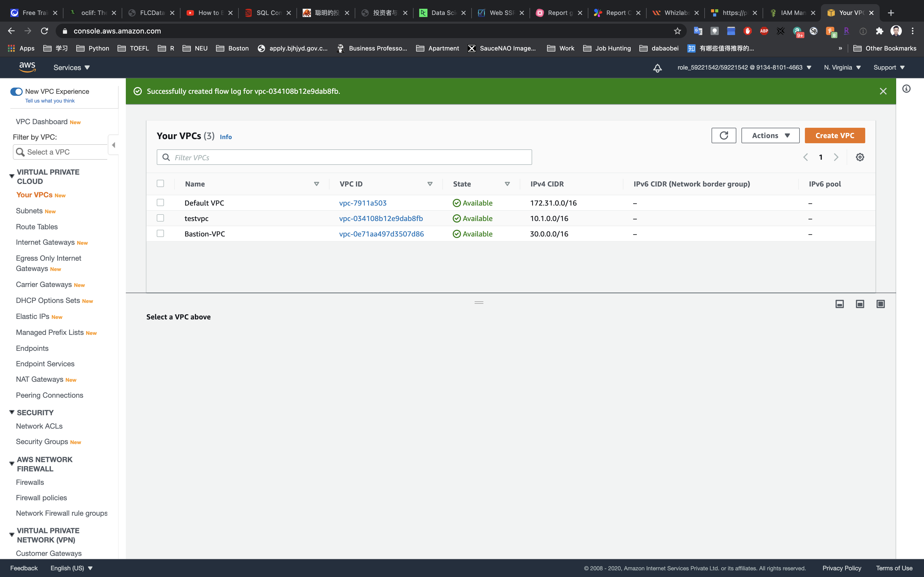This screenshot has width=924, height=577.
Task: Check the Bastion-VPC row checkbox
Action: pos(160,234)
